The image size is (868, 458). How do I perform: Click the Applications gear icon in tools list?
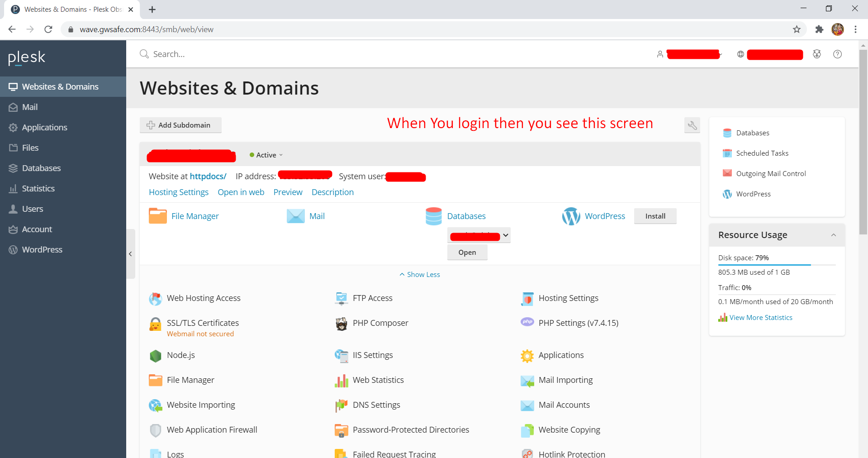tap(527, 356)
